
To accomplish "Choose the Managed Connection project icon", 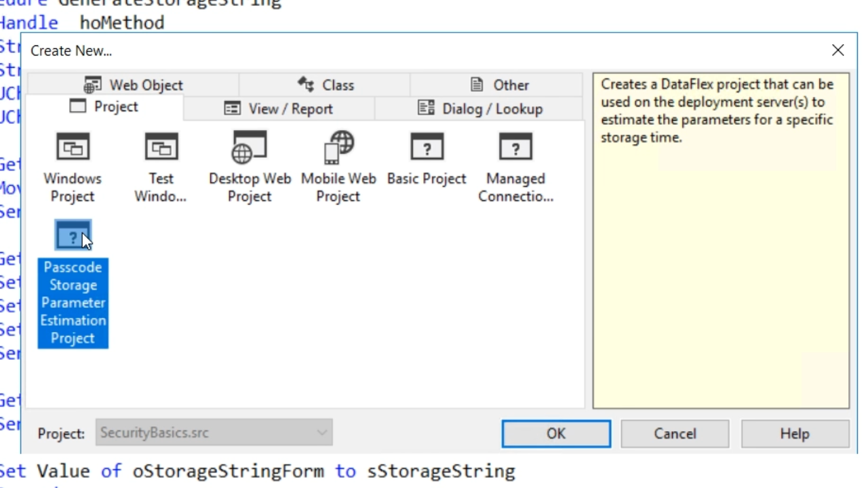I will pos(515,147).
